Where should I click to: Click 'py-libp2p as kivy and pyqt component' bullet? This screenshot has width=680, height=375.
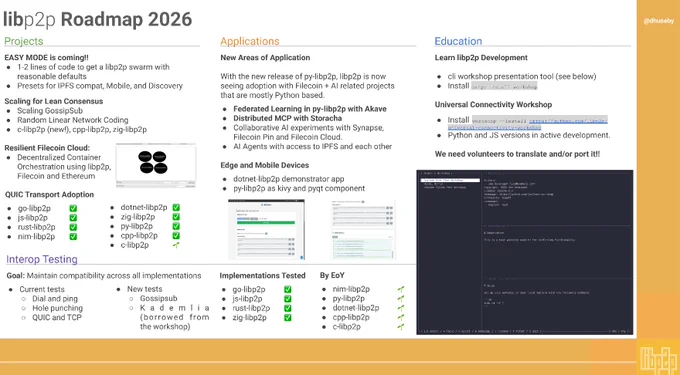pyautogui.click(x=299, y=189)
